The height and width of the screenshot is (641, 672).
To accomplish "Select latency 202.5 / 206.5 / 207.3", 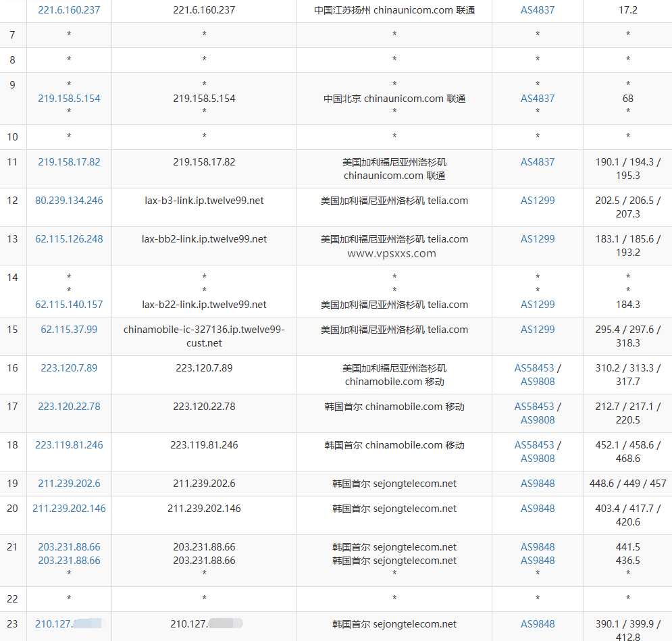I will tap(628, 207).
